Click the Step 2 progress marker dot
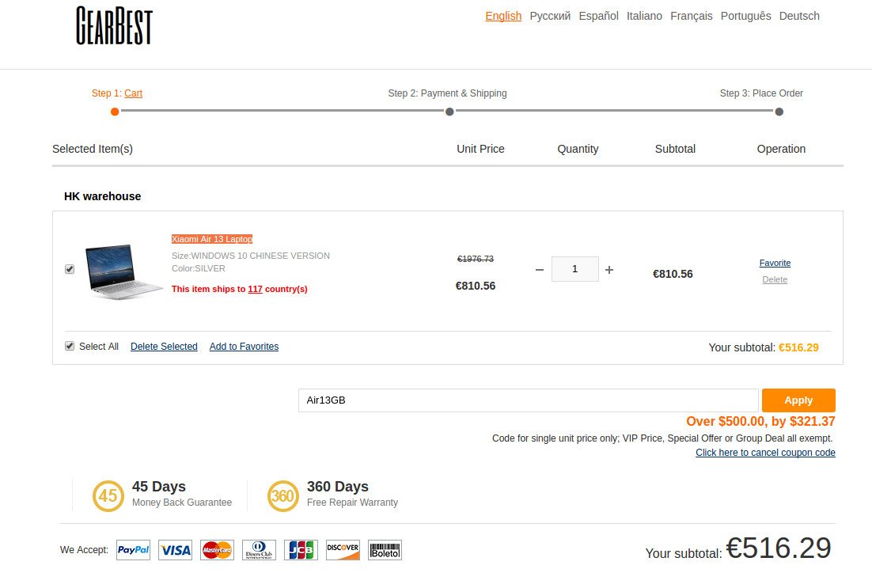The width and height of the screenshot is (872, 588). (449, 112)
